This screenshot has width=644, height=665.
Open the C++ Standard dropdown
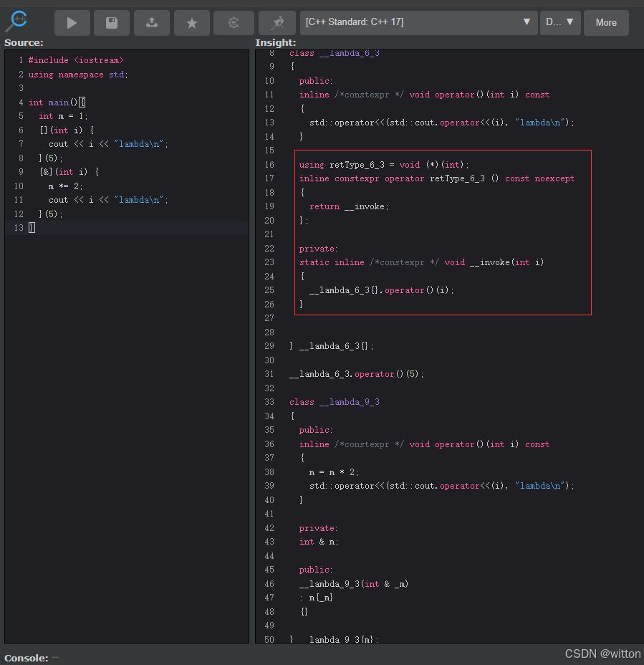(x=418, y=22)
